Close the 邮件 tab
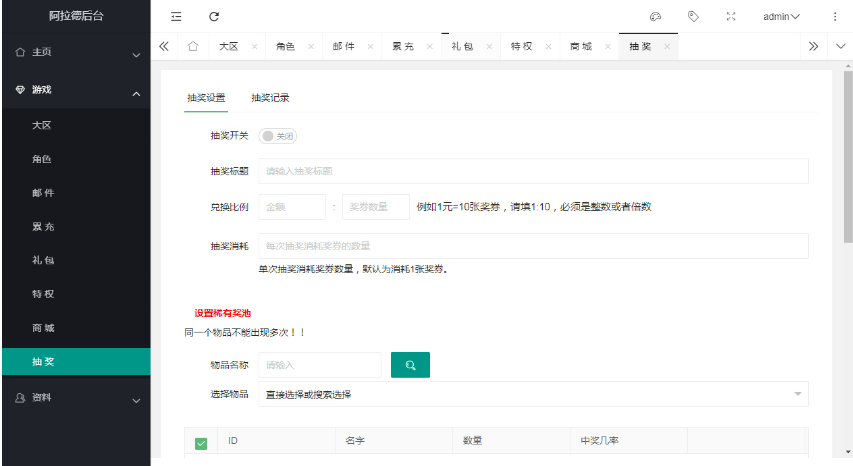The image size is (853, 466). (370, 46)
